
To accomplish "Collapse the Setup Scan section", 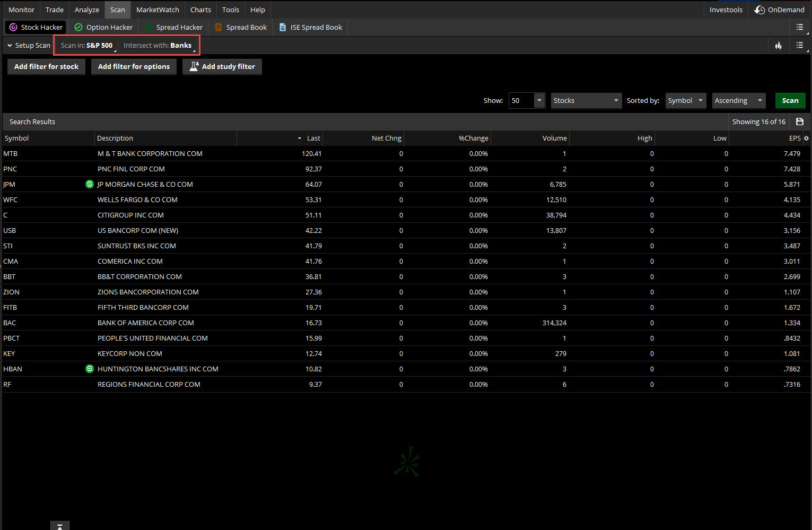I will [x=10, y=46].
